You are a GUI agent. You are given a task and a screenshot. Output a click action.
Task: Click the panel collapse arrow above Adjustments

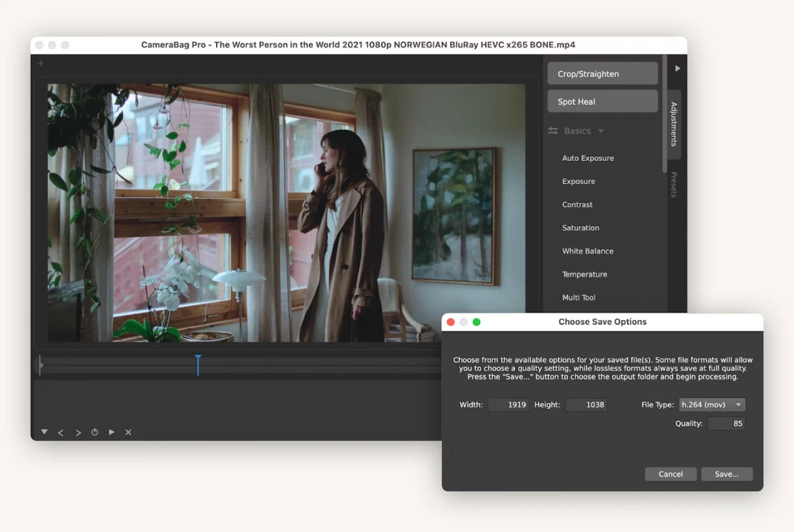[x=677, y=67]
